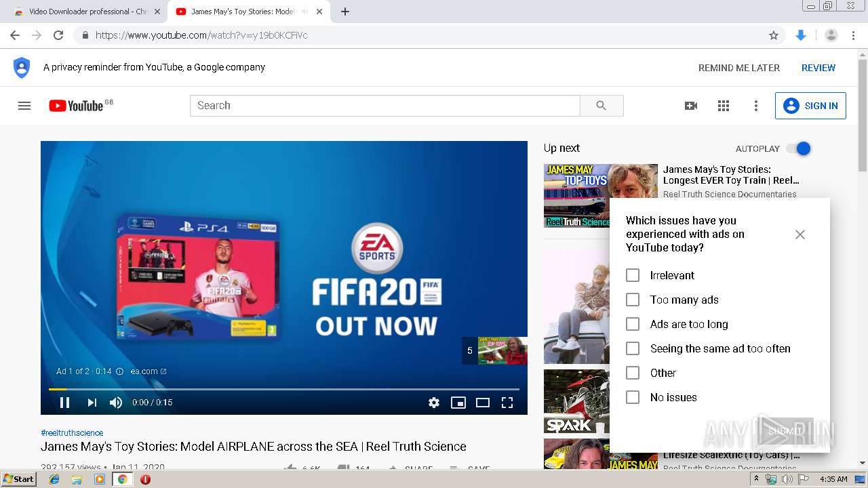Launch Internet Explorer from taskbar
Image resolution: width=868 pixels, height=488 pixels.
click(x=54, y=479)
